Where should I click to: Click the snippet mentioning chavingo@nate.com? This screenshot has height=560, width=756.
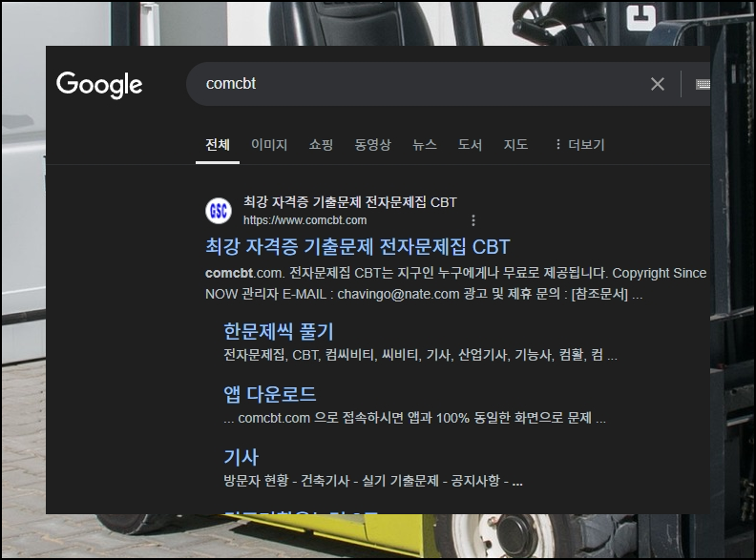point(455,283)
